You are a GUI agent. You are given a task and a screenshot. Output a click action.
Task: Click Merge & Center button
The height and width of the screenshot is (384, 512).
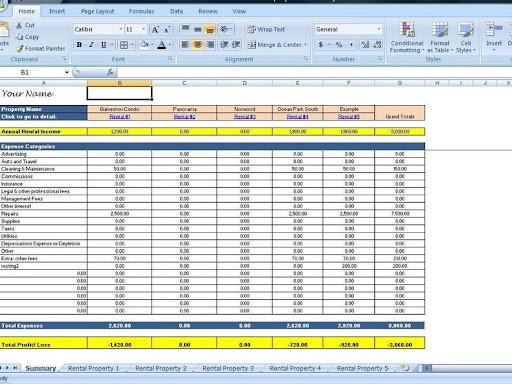pos(274,45)
